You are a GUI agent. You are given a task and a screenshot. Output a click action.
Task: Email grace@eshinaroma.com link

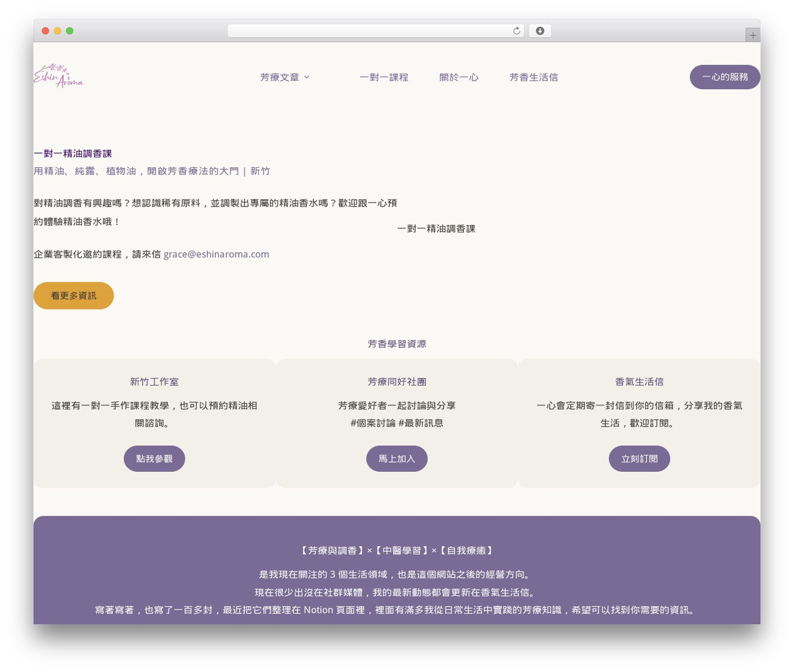click(x=216, y=254)
